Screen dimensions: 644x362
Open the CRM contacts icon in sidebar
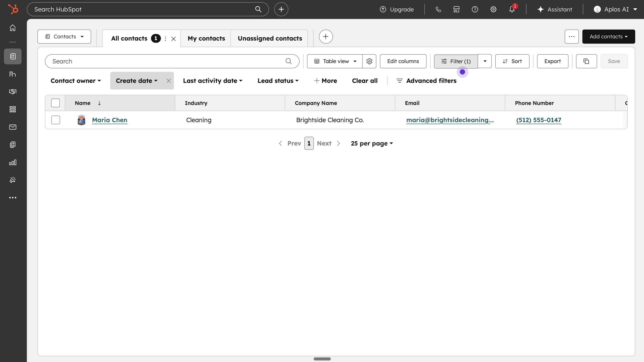[x=13, y=56]
